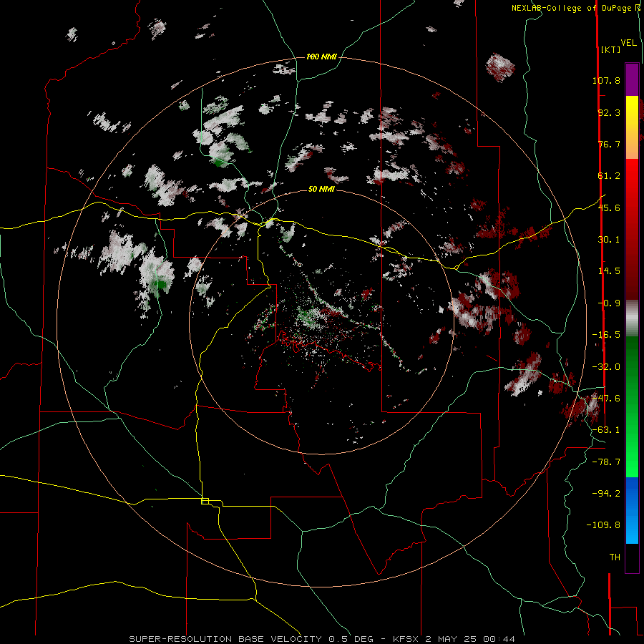This screenshot has width=644, height=644.
Task: Click the "[KT]" units label
Action: tap(610, 49)
